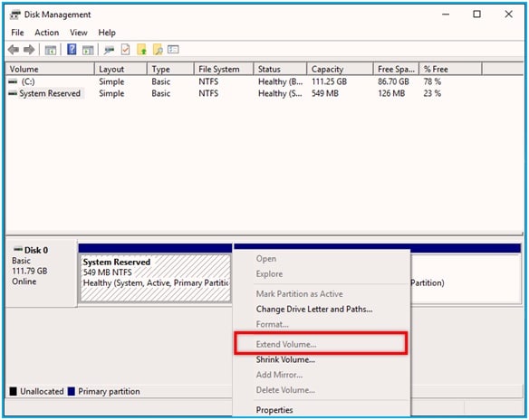Click the 78 % free value

[432, 81]
